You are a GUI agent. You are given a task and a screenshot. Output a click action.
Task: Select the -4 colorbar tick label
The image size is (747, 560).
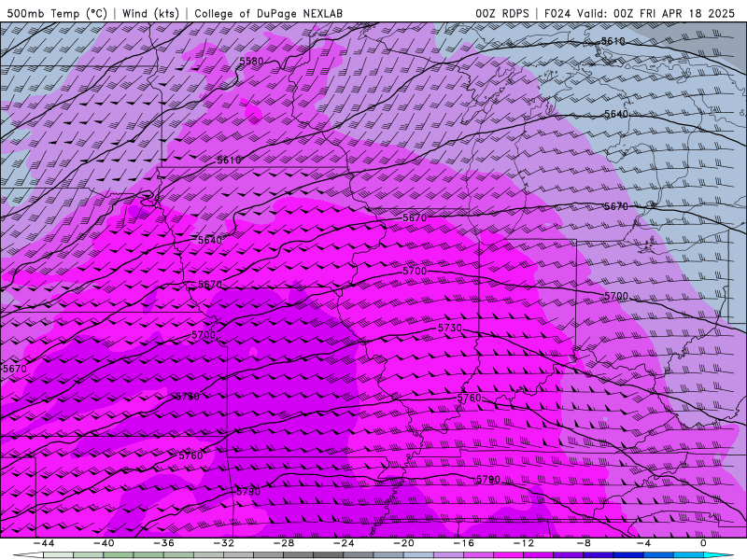643,543
